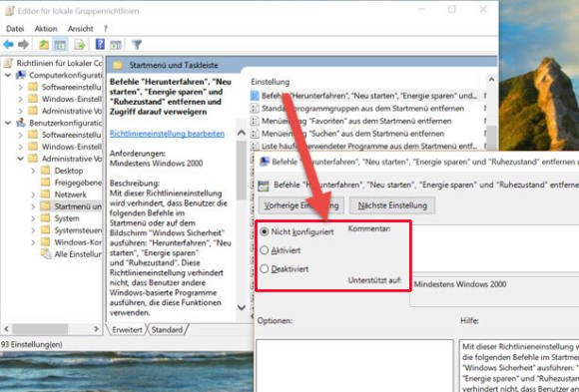Open the blue help icon in toolbar
The width and height of the screenshot is (579, 392).
pos(100,44)
